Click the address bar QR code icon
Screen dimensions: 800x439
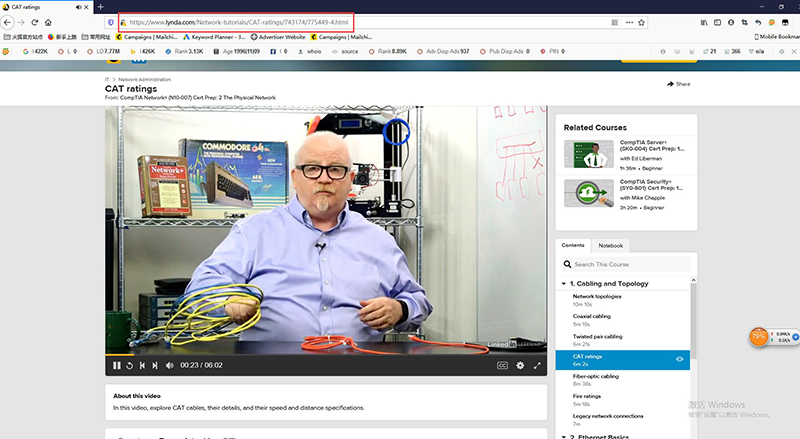click(x=614, y=22)
